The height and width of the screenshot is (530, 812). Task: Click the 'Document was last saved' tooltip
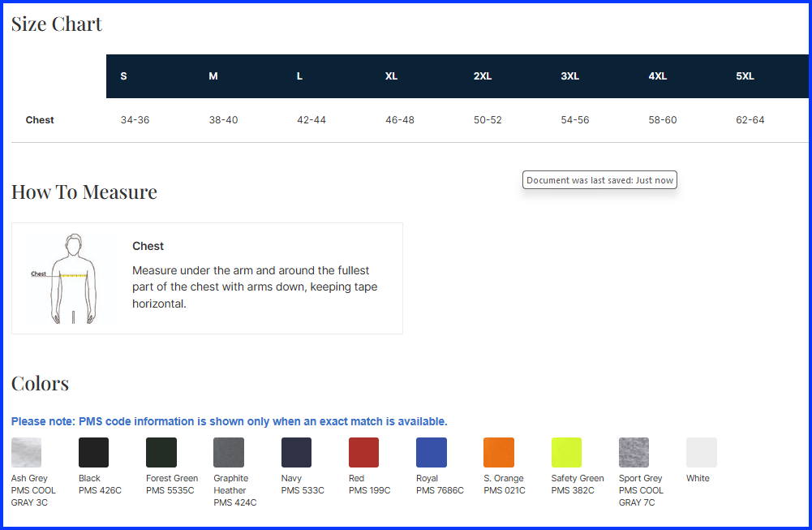[x=599, y=180]
